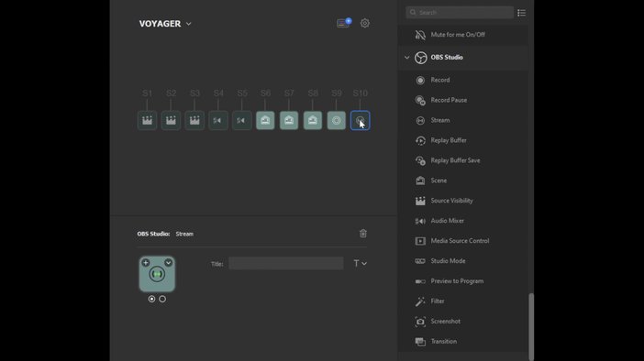The image size is (644, 361).
Task: Open the title text style dropdown
Action: 361,263
